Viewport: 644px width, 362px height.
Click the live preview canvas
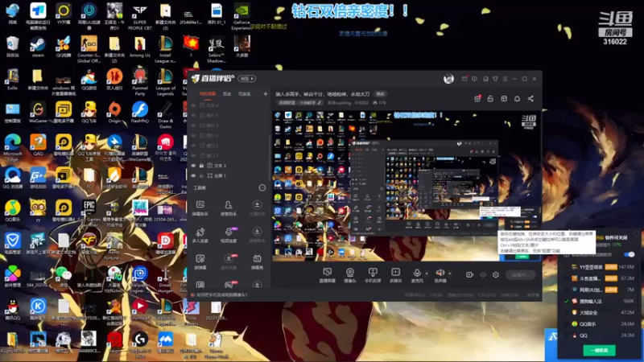pyautogui.click(x=407, y=186)
